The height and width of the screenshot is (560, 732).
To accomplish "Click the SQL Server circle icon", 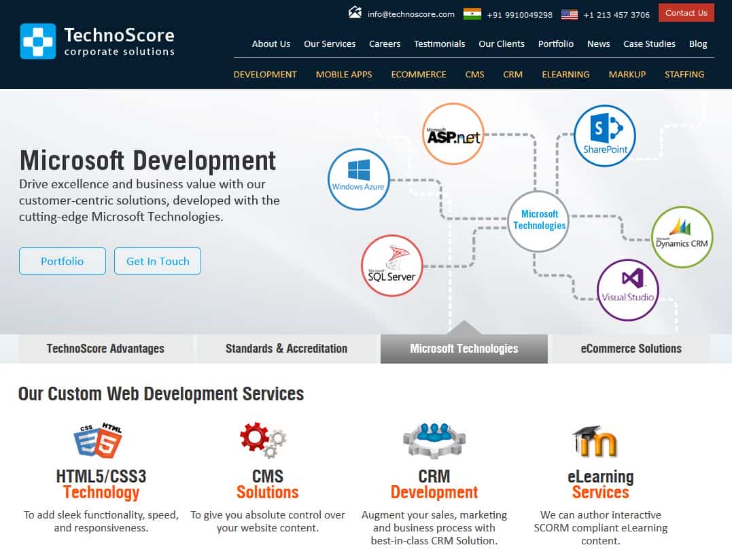I will (391, 266).
